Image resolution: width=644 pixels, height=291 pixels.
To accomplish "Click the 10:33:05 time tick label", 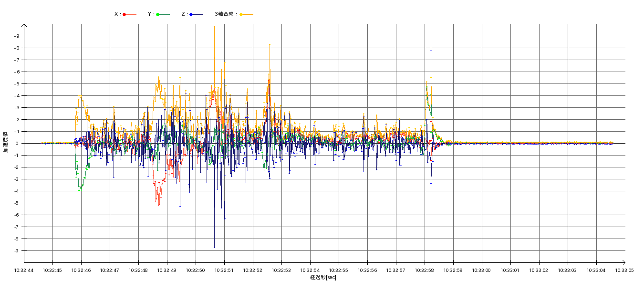I will click(x=624, y=270).
